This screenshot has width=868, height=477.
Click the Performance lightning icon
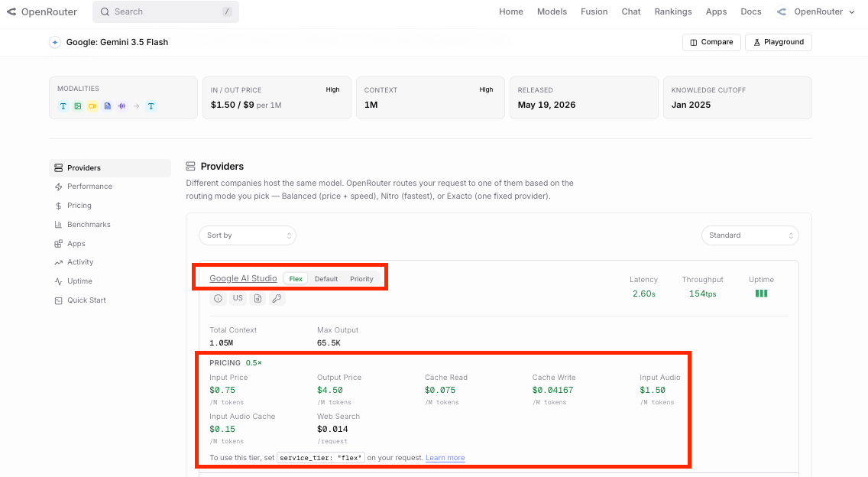(58, 187)
